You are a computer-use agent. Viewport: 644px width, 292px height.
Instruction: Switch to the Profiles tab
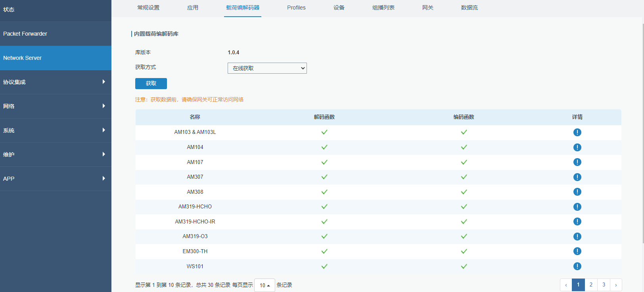(x=296, y=8)
